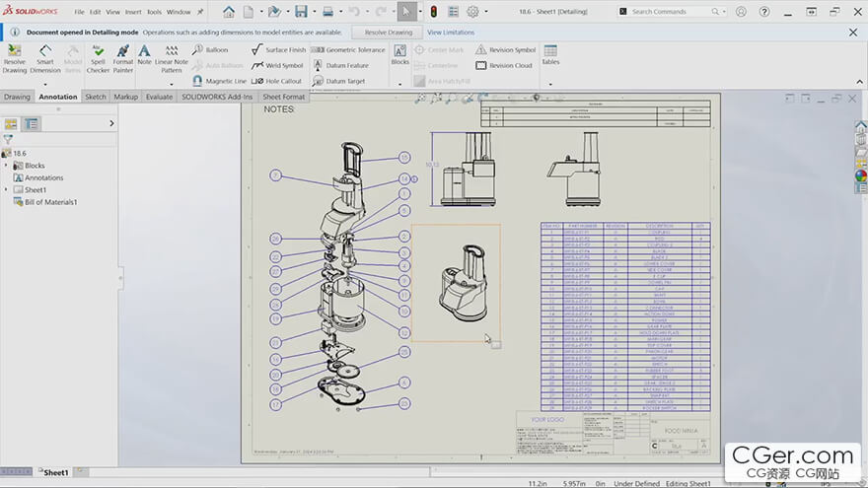868x488 pixels.
Task: Switch to the Markup tab
Action: [x=125, y=97]
